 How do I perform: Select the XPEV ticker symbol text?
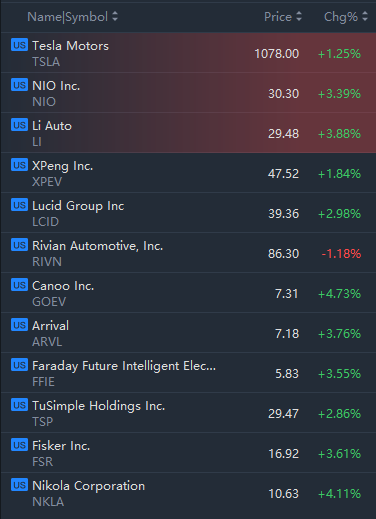coord(47,182)
